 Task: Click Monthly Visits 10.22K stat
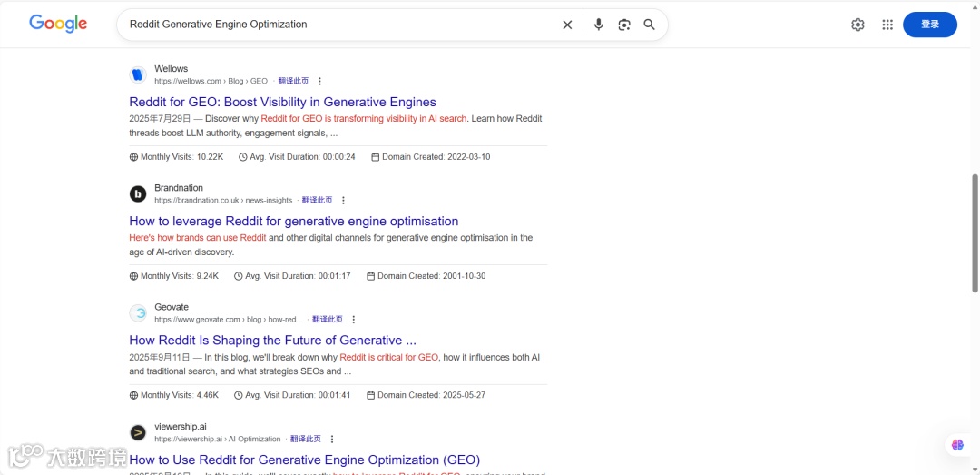176,157
